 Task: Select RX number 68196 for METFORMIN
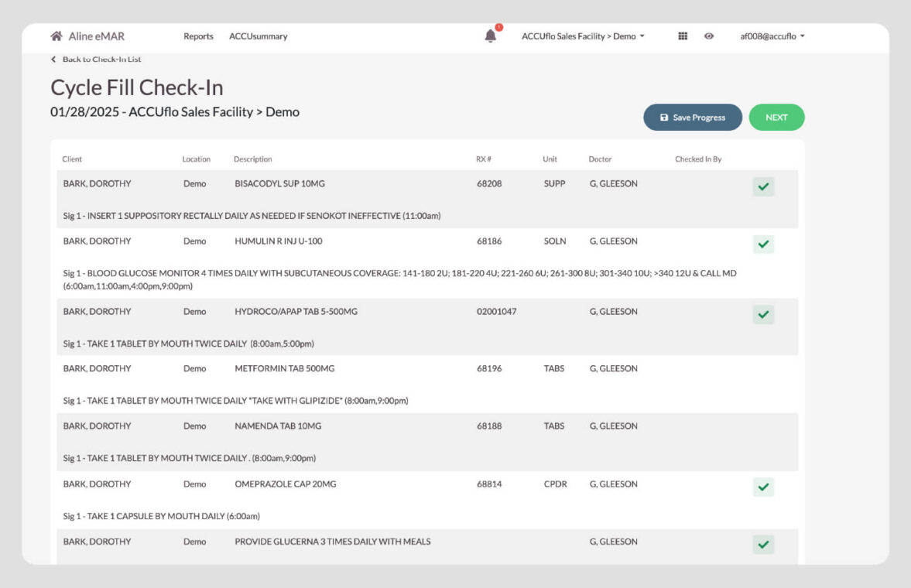pyautogui.click(x=488, y=368)
